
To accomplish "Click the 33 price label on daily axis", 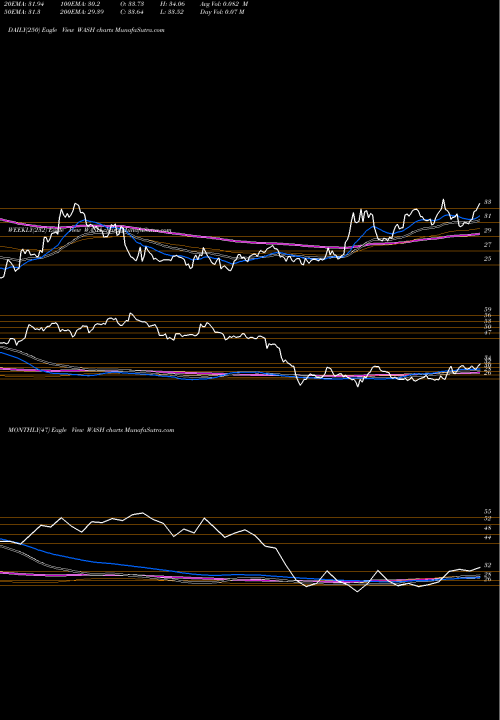I will 488,202.
